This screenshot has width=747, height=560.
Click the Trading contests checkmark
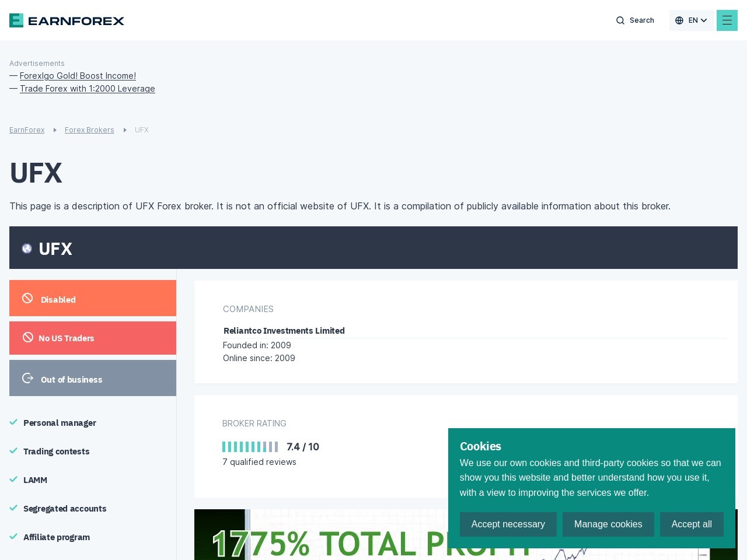point(13,451)
